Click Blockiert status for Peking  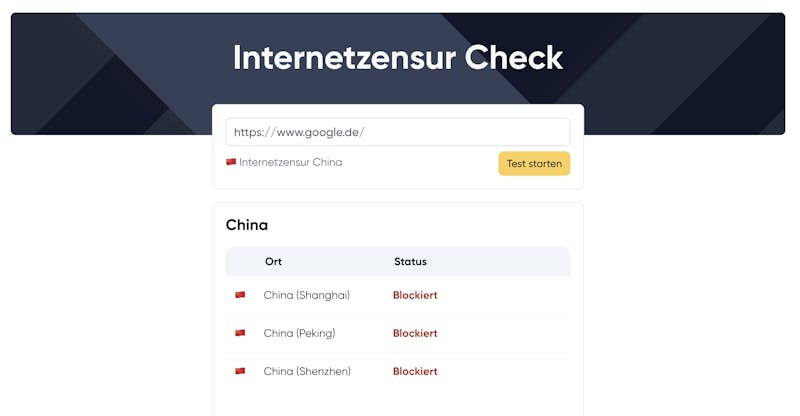coord(415,333)
